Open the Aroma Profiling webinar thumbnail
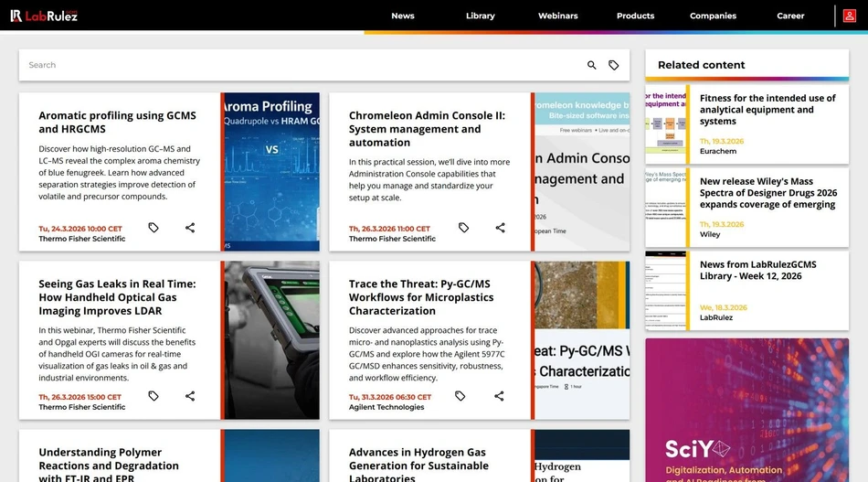 271,172
